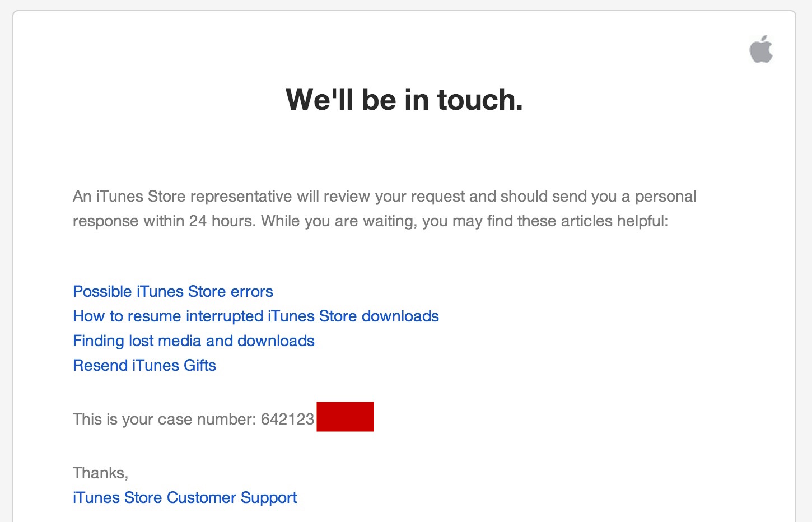The image size is (812, 522).
Task: Click the case number digits 642123
Action: 287,420
